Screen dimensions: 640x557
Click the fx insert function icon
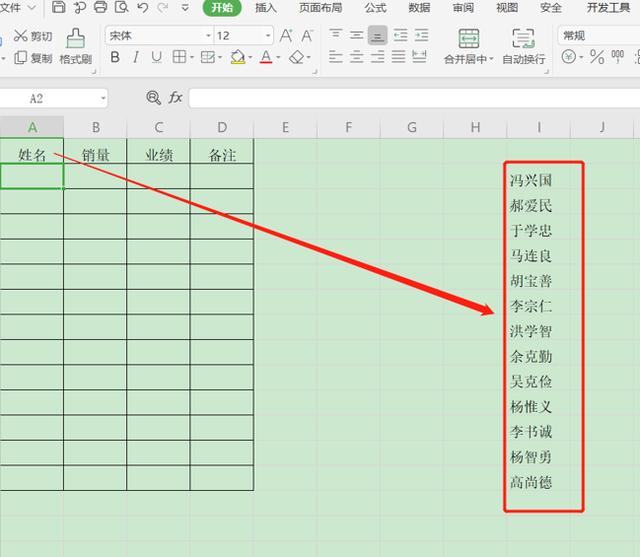[176, 98]
